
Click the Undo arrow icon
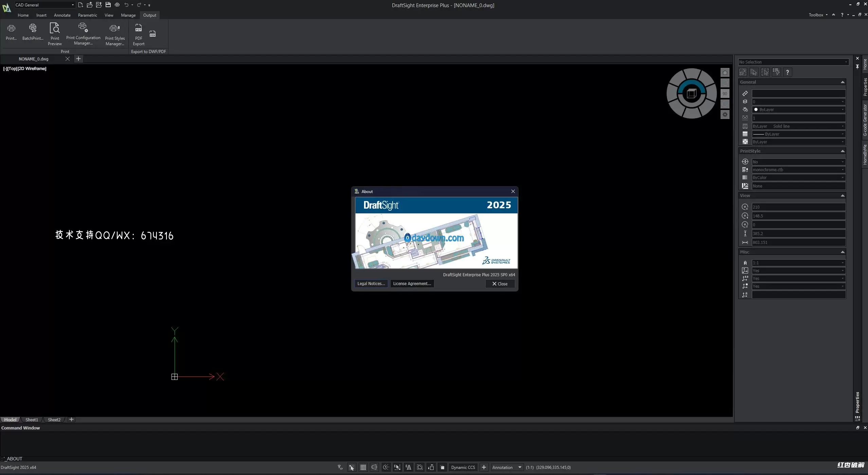[x=126, y=5]
